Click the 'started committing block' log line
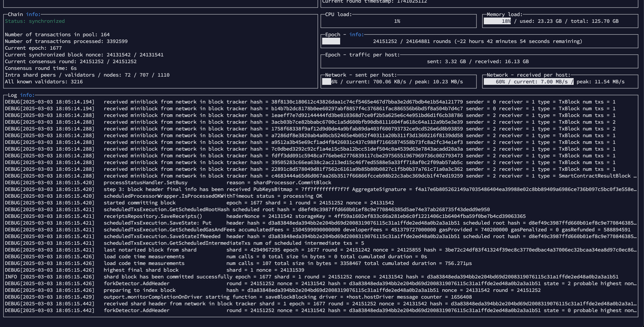 [x=199, y=202]
